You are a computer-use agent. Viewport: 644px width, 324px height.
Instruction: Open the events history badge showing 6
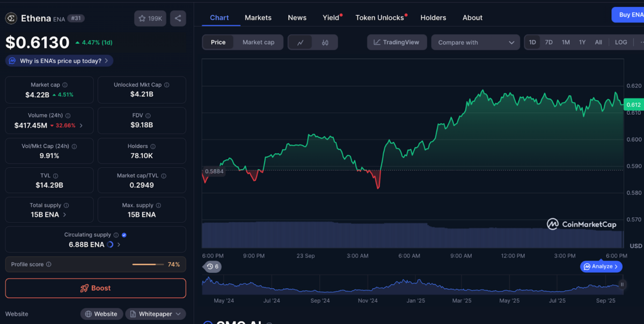tap(213, 267)
